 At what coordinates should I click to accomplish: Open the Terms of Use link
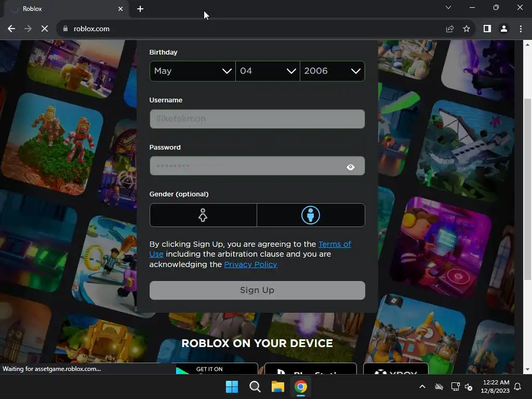click(335, 244)
